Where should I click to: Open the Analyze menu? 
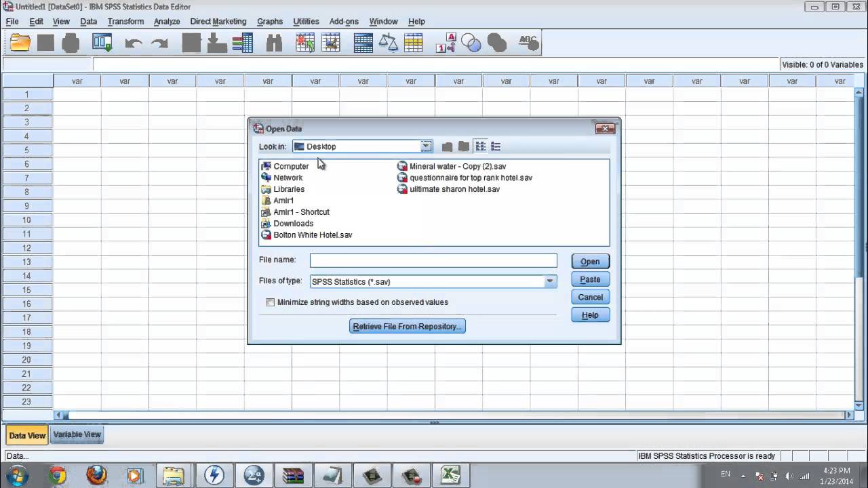(167, 22)
